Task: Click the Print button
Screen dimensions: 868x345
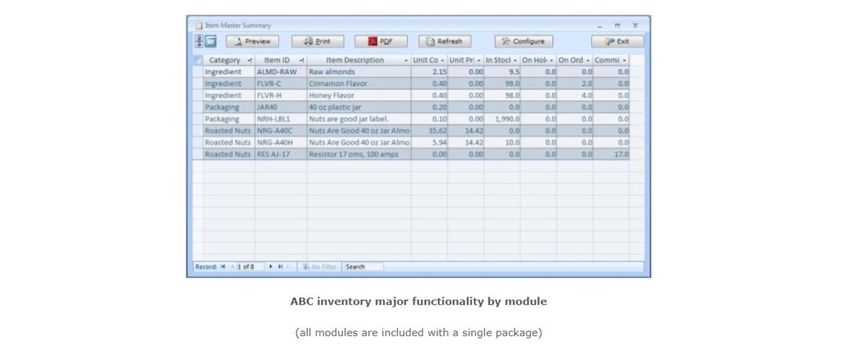Action: pyautogui.click(x=318, y=41)
